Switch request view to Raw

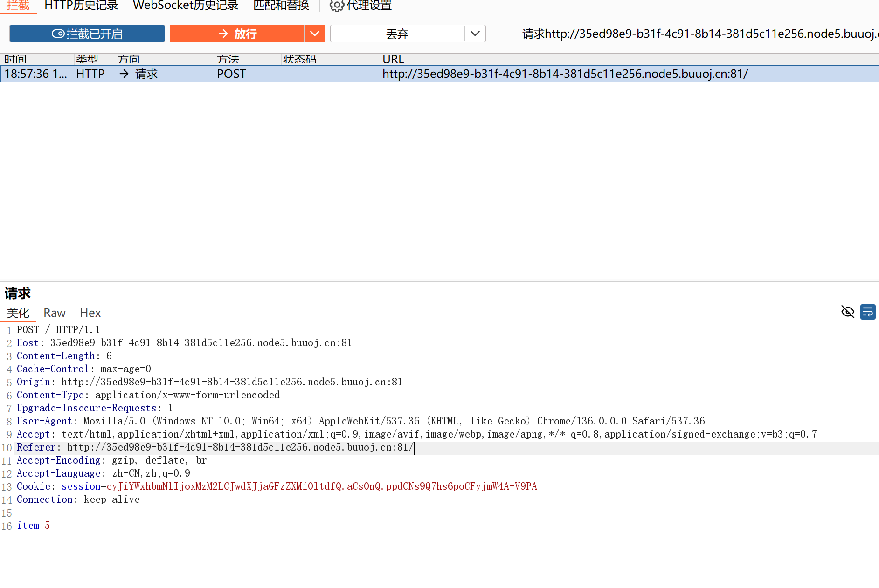pyautogui.click(x=55, y=313)
